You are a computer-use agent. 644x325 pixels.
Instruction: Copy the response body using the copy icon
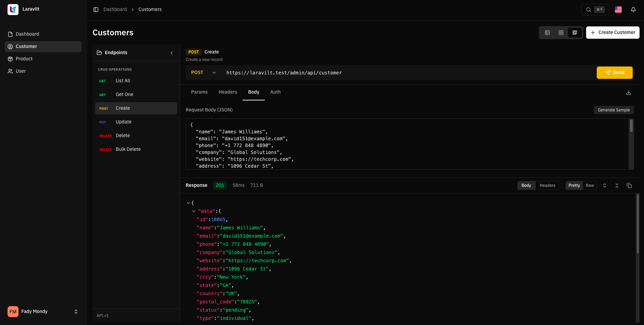[629, 185]
